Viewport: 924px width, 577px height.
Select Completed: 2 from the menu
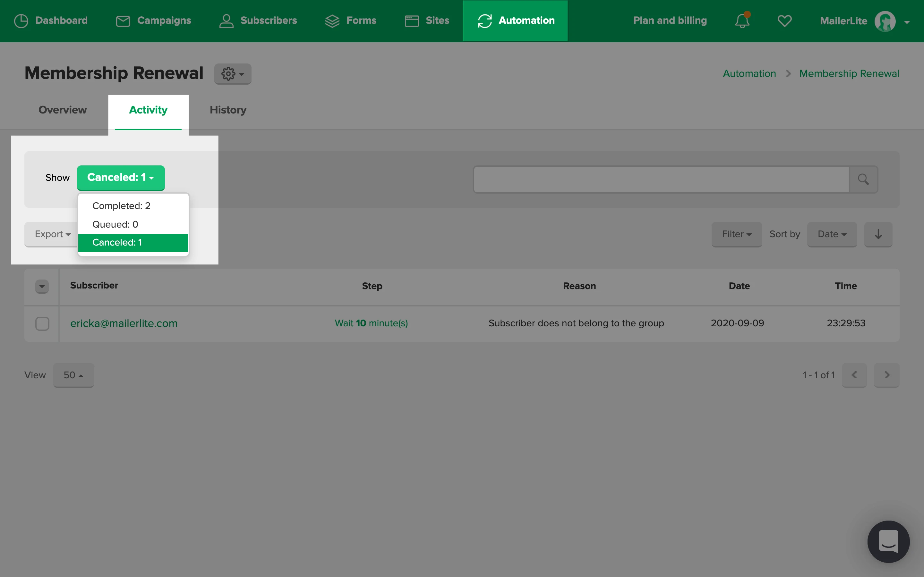point(121,206)
